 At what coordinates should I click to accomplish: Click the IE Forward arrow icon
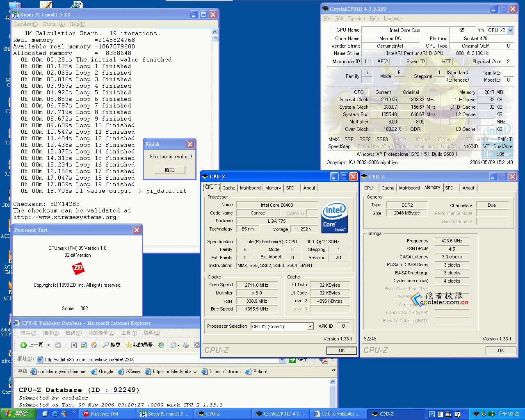pyautogui.click(x=58, y=345)
